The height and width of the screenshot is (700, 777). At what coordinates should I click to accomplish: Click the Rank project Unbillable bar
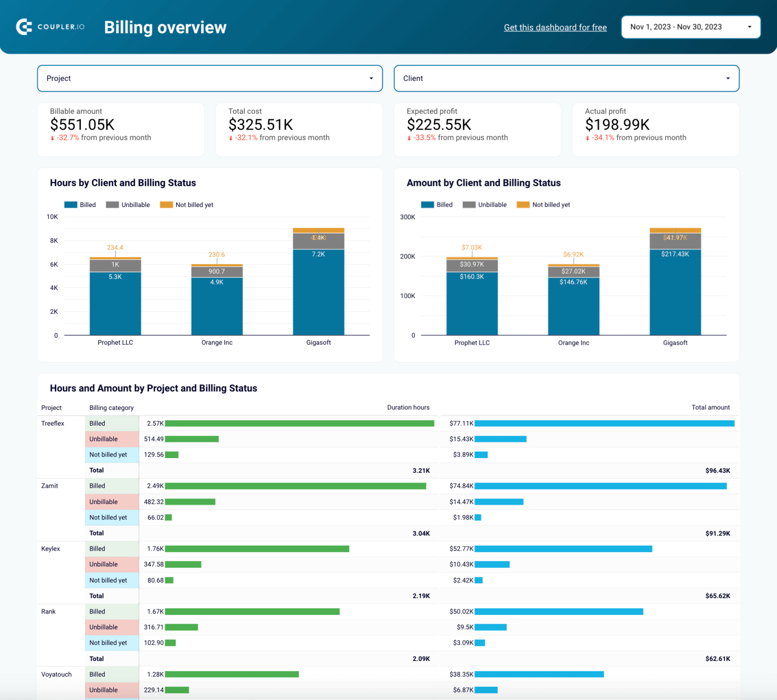(181, 627)
